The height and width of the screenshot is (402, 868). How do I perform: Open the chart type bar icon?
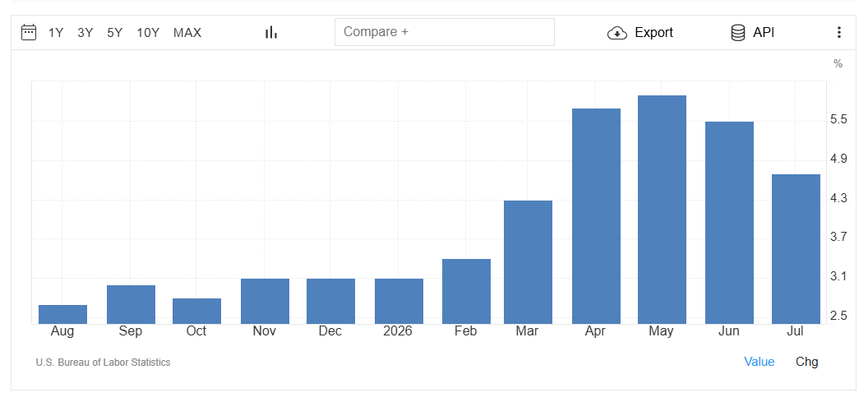pyautogui.click(x=270, y=33)
